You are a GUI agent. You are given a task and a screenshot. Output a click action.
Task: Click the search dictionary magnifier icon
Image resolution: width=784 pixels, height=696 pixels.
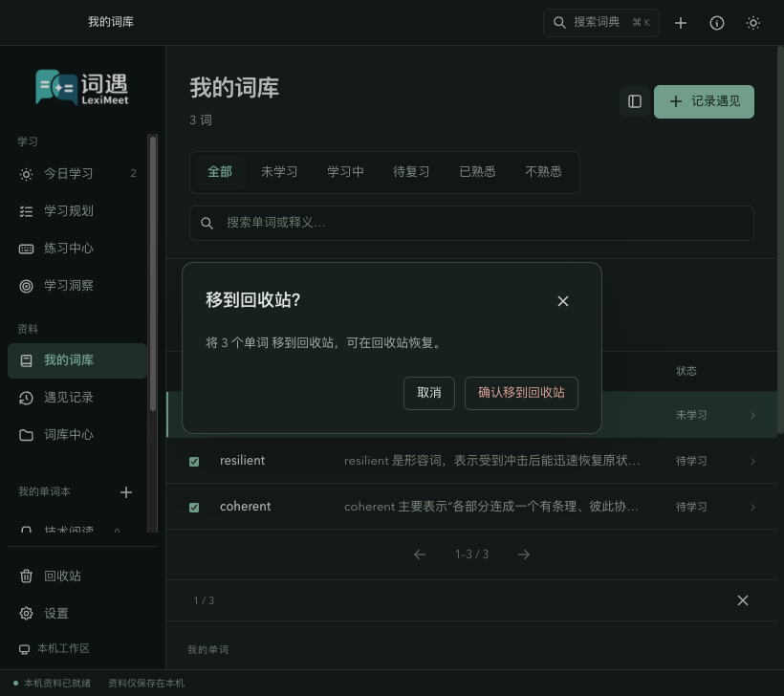(559, 23)
